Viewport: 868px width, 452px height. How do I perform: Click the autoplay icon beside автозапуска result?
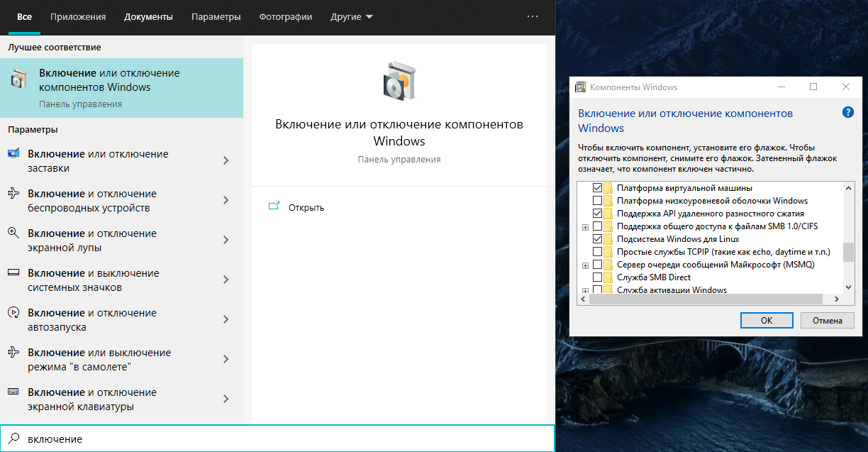pos(13,313)
